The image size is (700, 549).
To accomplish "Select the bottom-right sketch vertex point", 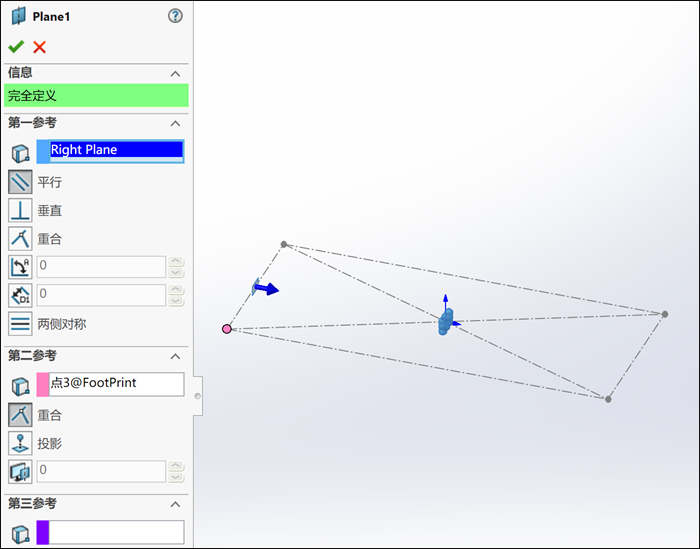I will 608,399.
